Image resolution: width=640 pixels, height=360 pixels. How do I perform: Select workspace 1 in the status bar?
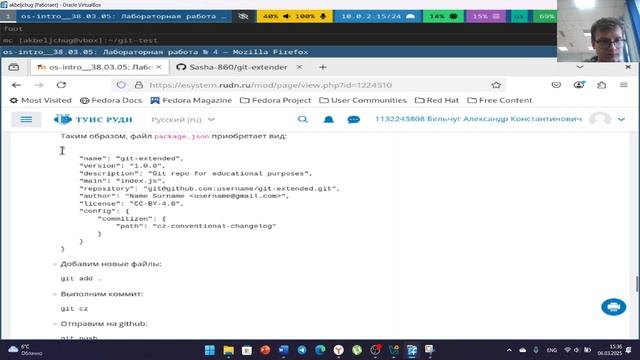(x=8, y=16)
